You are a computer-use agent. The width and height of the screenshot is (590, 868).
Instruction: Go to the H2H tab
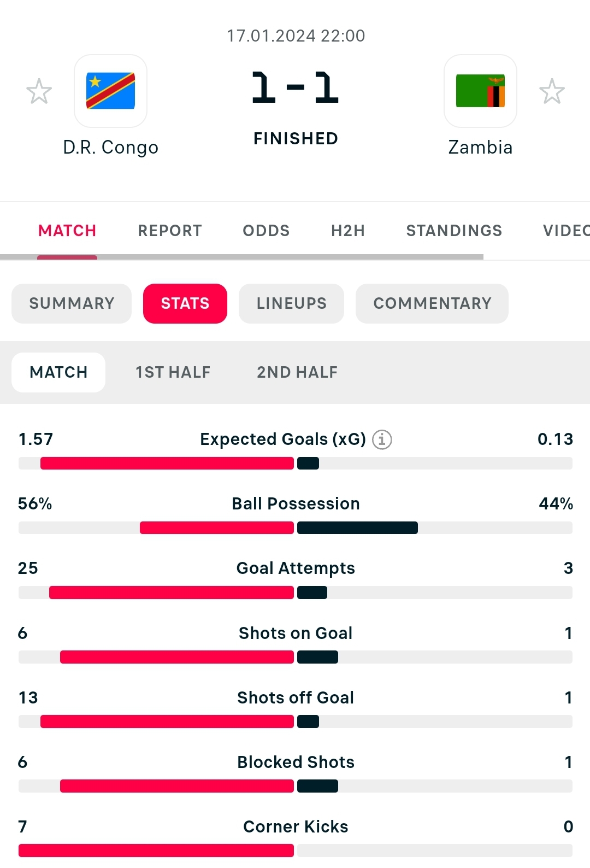(348, 231)
